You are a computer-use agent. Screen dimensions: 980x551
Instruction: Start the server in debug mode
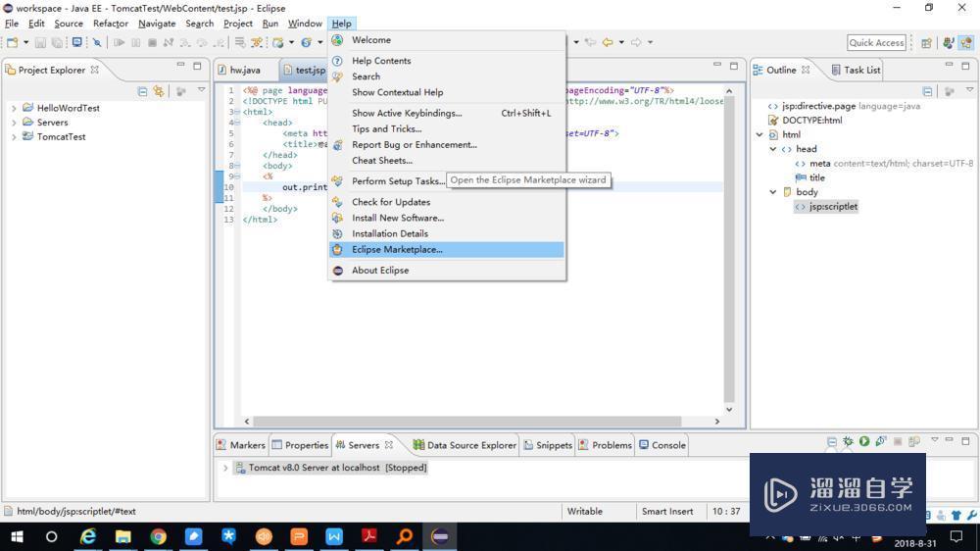[848, 442]
